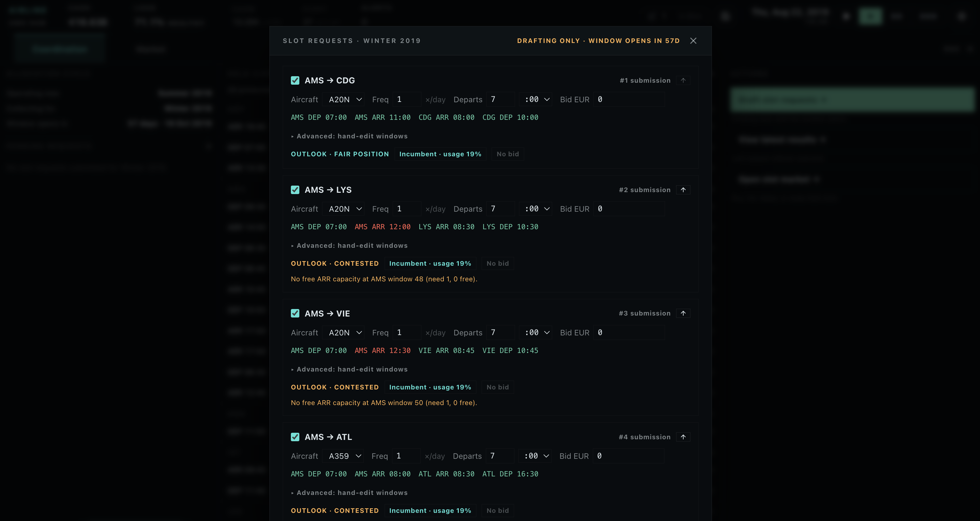The height and width of the screenshot is (521, 980).
Task: Click Departs hour field for AMS → ATL
Action: coord(500,456)
